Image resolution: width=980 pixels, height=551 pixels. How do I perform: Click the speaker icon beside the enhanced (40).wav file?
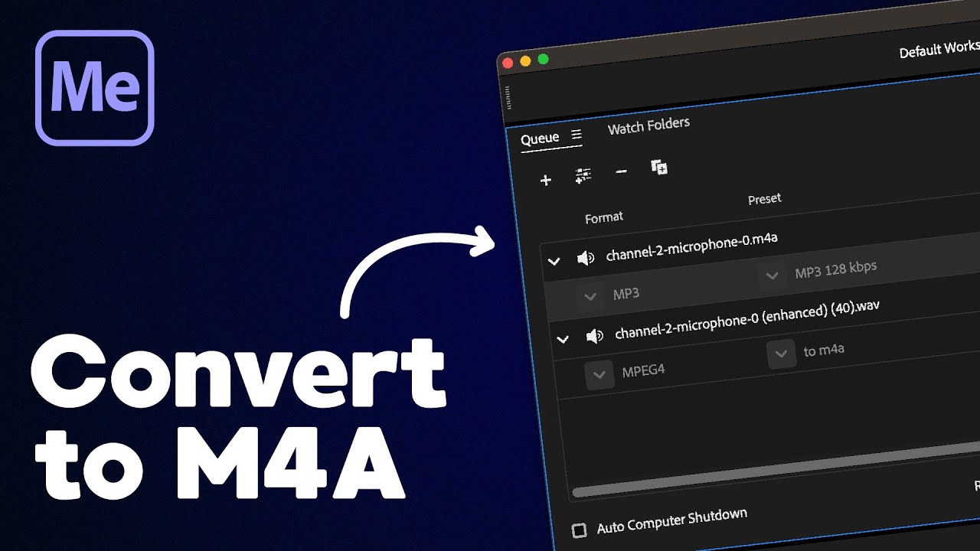click(595, 335)
